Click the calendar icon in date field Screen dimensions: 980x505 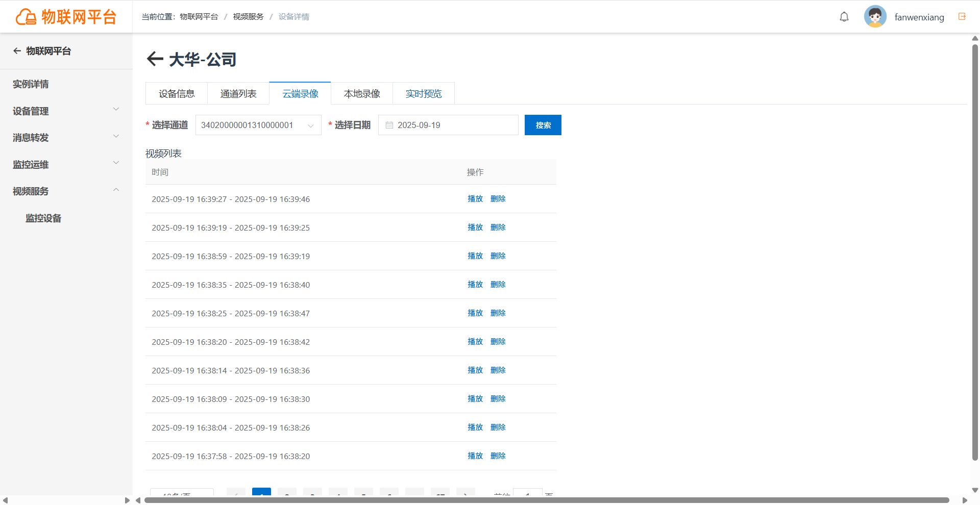389,125
